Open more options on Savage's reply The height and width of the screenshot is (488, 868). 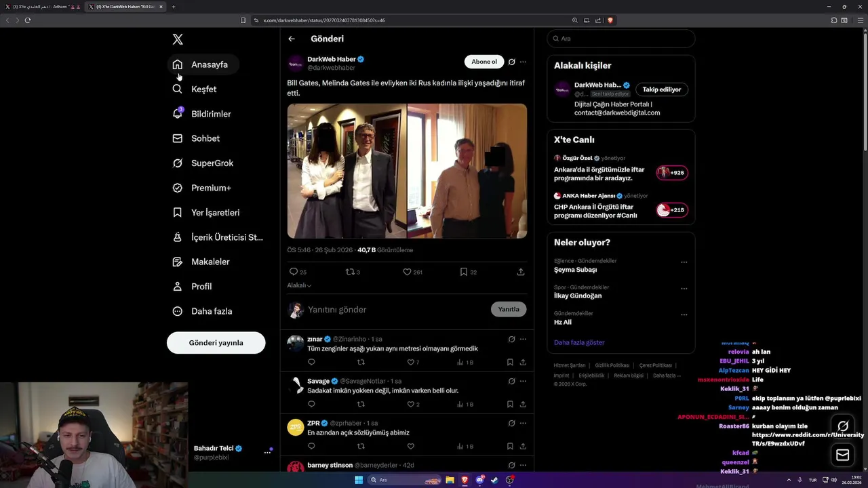(x=523, y=381)
